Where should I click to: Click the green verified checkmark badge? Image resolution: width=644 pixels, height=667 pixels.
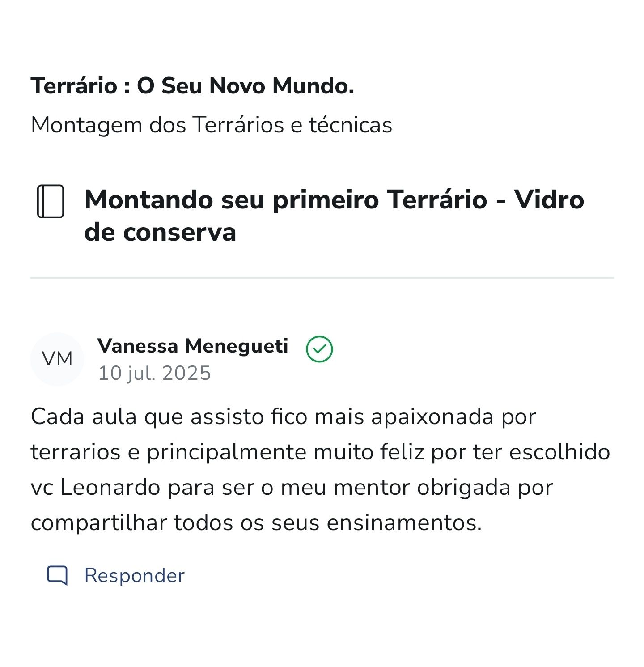coord(319,349)
